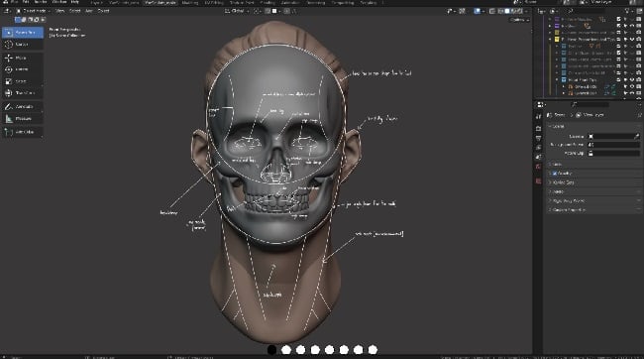This screenshot has width=644, height=359.
Task: Select the Cursor tool in toolbar
Action: coord(23,44)
